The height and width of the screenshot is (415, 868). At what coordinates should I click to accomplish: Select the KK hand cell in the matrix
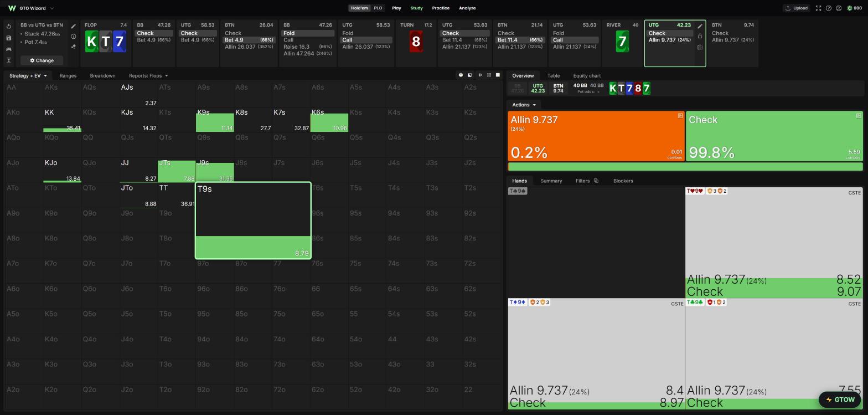click(x=62, y=120)
